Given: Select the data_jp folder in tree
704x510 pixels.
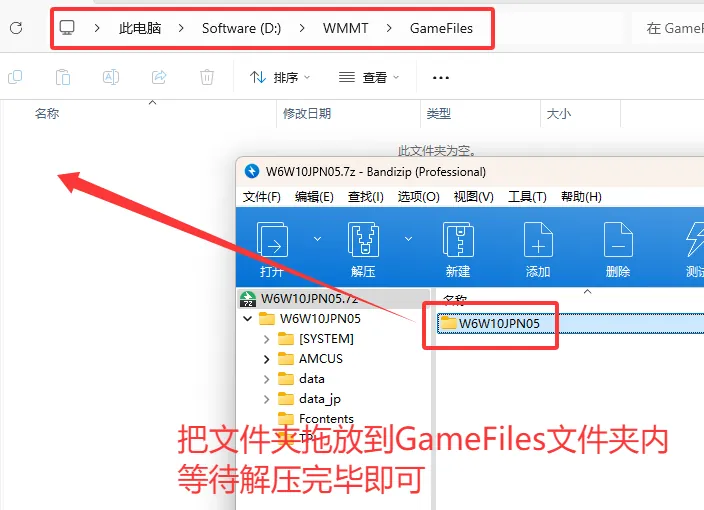Looking at the screenshot, I should (x=319, y=399).
